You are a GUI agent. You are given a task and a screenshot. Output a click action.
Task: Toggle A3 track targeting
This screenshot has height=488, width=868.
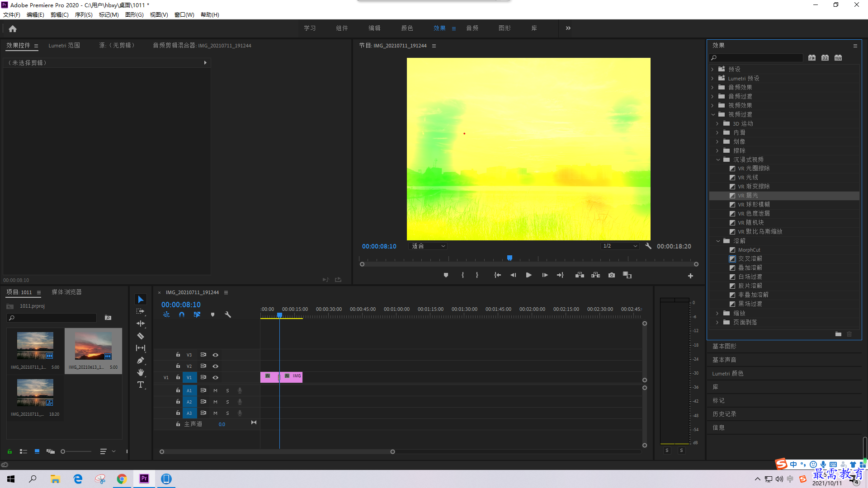189,413
